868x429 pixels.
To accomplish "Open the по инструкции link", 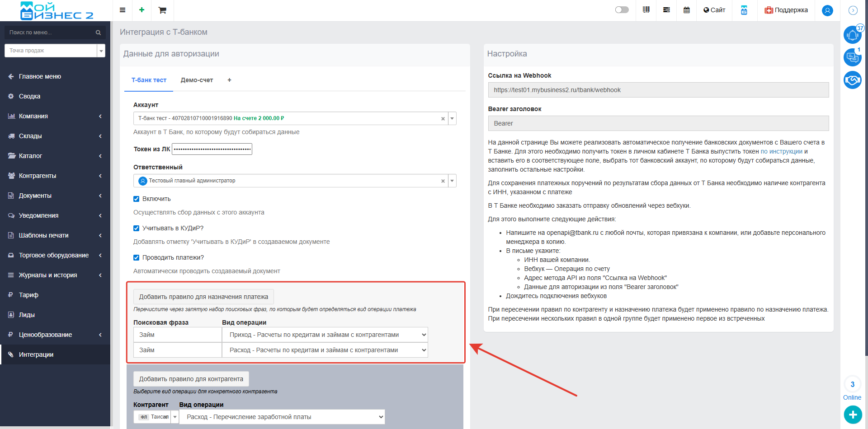I will coord(781,151).
